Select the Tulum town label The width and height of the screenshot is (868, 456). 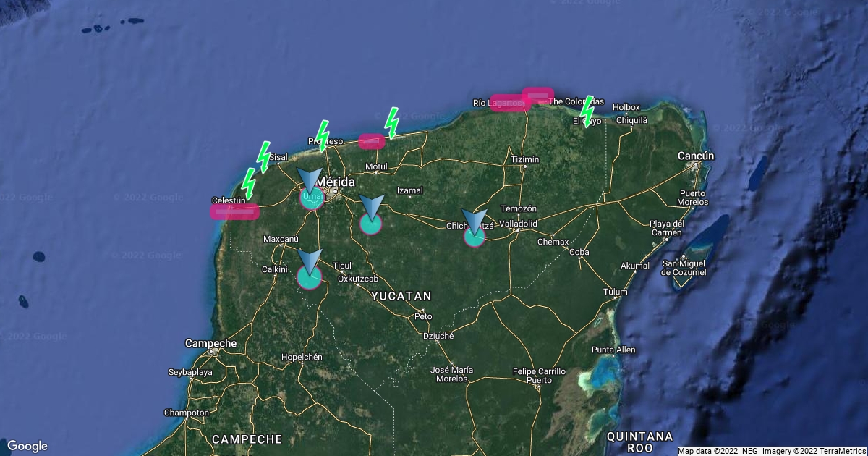(x=616, y=292)
